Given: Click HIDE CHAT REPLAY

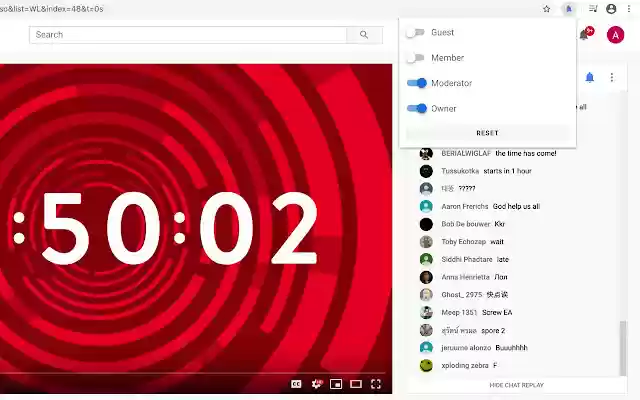Looking at the screenshot, I should point(516,385).
